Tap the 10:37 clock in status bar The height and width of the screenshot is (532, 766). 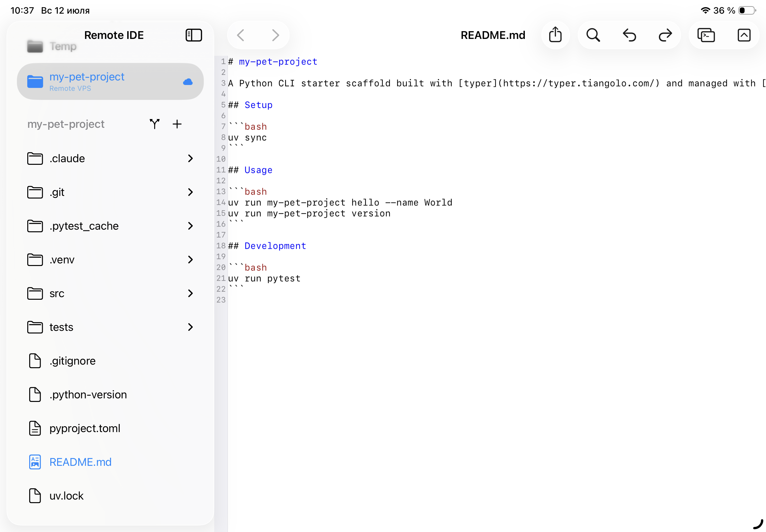click(22, 10)
